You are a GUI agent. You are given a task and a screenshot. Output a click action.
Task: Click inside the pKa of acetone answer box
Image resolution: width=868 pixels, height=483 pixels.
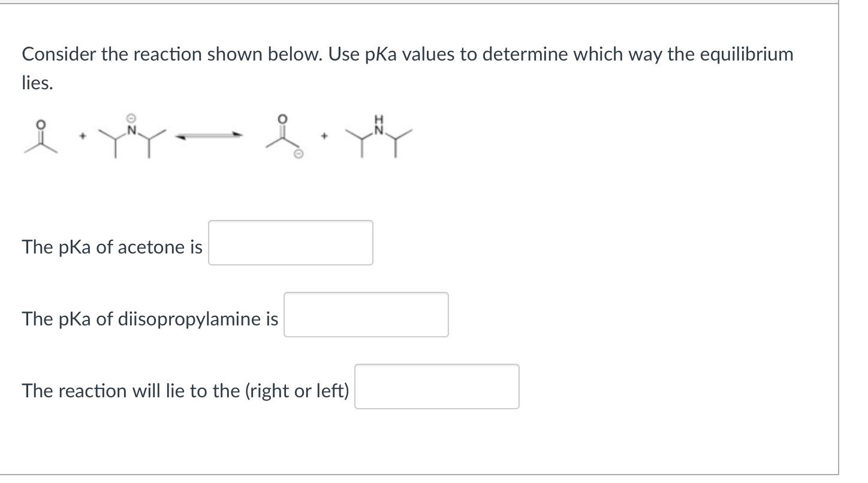290,242
